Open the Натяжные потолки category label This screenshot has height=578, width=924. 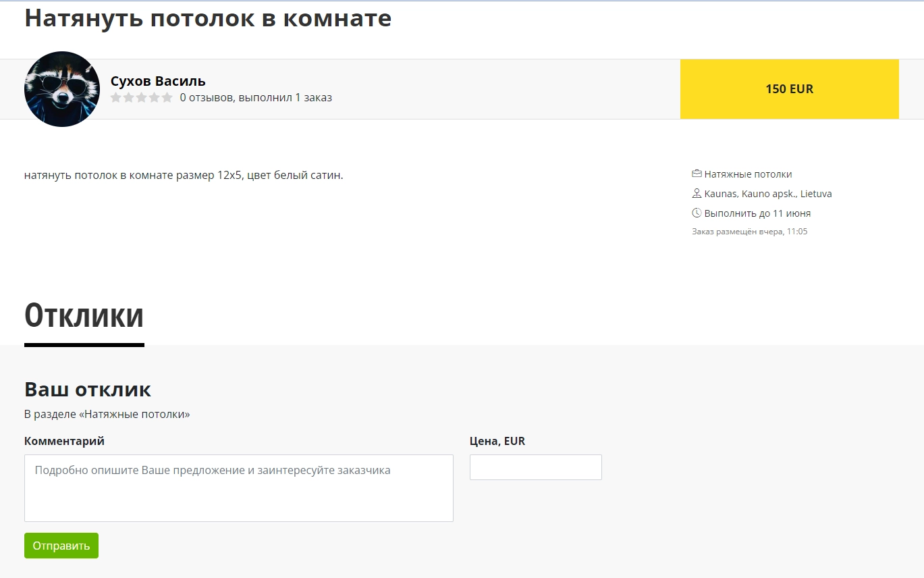click(748, 174)
